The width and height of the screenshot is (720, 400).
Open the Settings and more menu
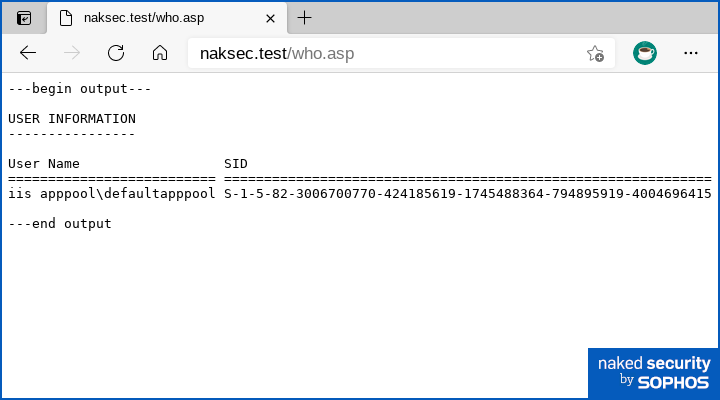(690, 54)
